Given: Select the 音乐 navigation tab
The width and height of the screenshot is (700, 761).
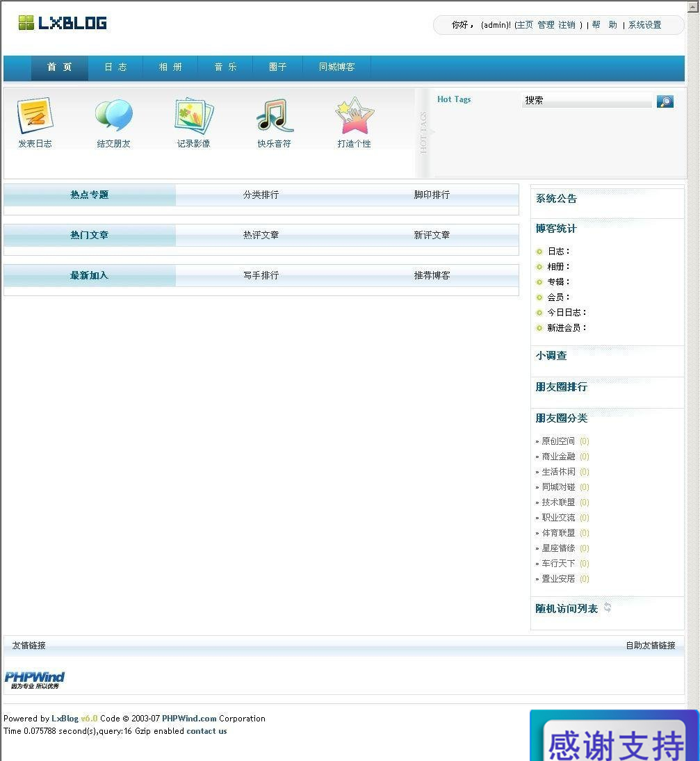Looking at the screenshot, I should [x=225, y=67].
